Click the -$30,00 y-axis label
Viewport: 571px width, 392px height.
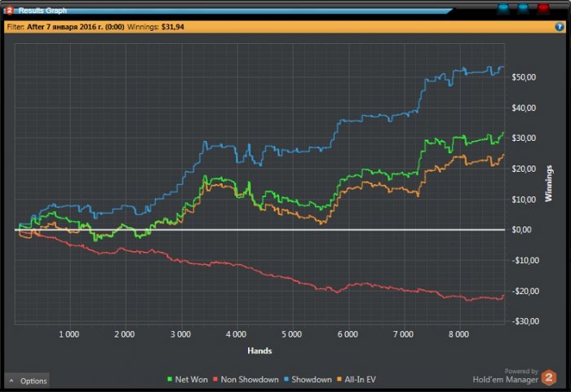coord(525,321)
